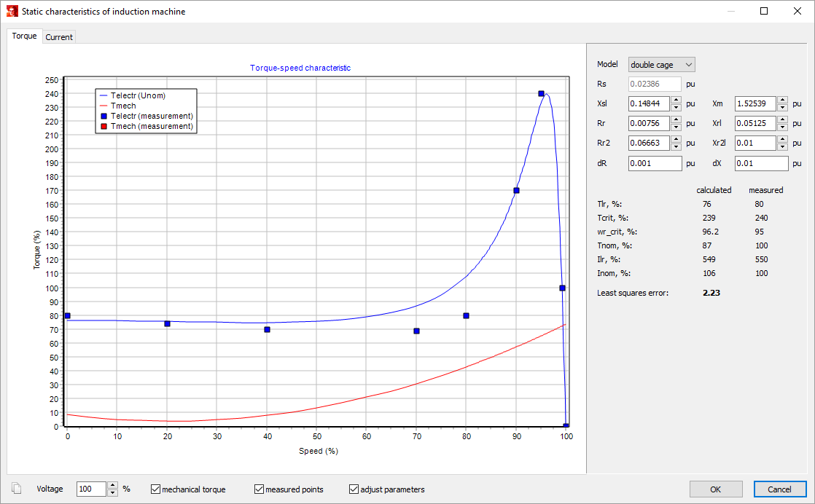The image size is (815, 504).
Task: Click the dR step field
Action: 655,163
